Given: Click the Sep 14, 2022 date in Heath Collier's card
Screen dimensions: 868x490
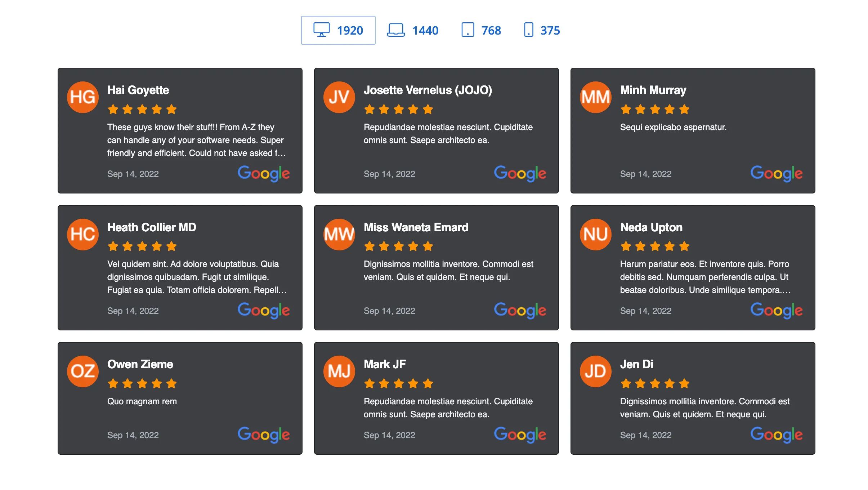Looking at the screenshot, I should 133,311.
